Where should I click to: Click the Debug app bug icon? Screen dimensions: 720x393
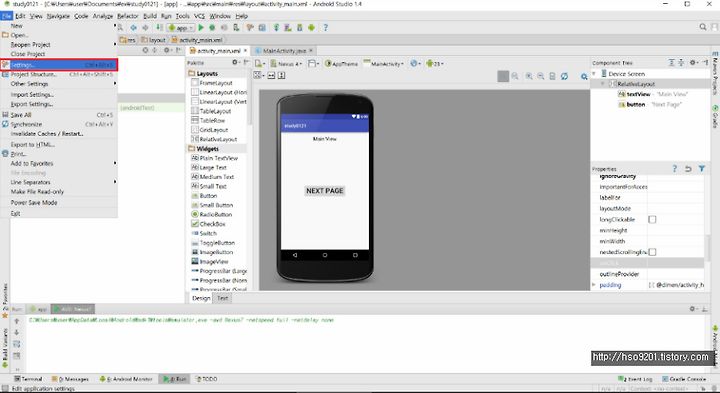point(212,28)
